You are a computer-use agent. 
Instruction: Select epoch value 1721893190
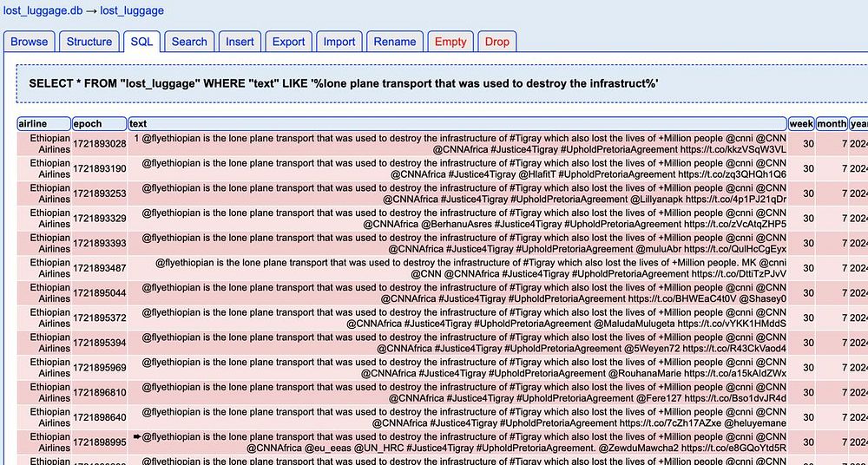coord(100,169)
